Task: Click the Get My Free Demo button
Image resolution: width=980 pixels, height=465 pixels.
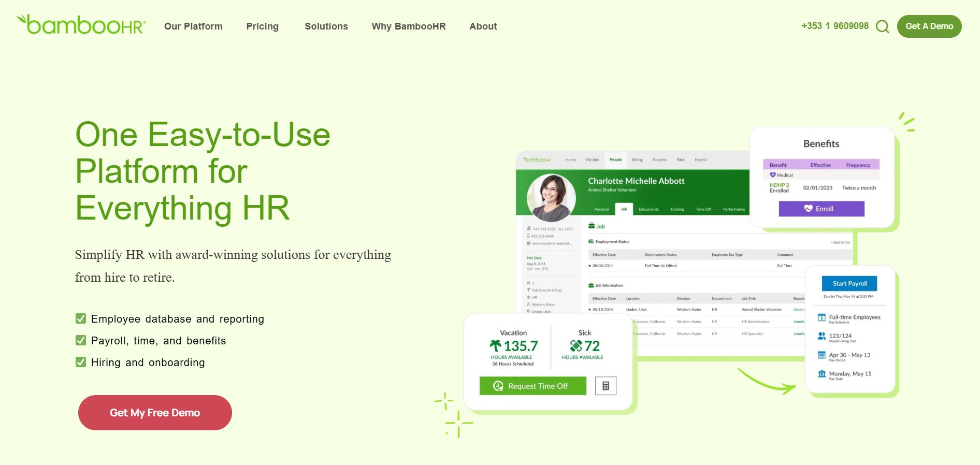Action: pyautogui.click(x=155, y=413)
